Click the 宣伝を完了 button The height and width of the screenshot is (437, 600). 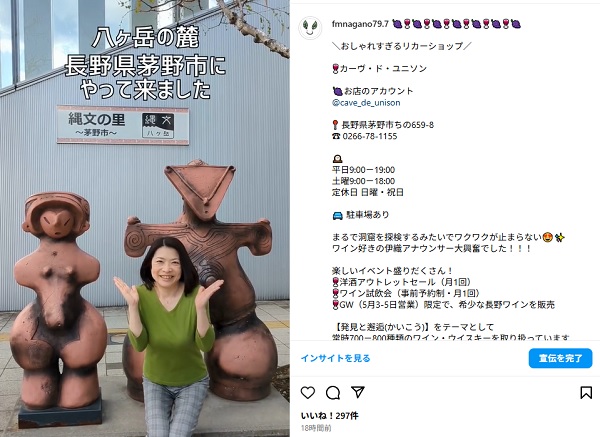pos(561,358)
